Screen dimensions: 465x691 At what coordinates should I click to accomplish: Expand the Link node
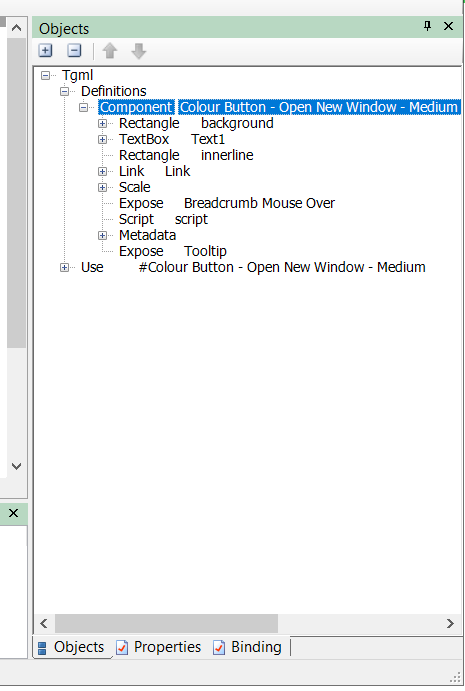tap(102, 171)
